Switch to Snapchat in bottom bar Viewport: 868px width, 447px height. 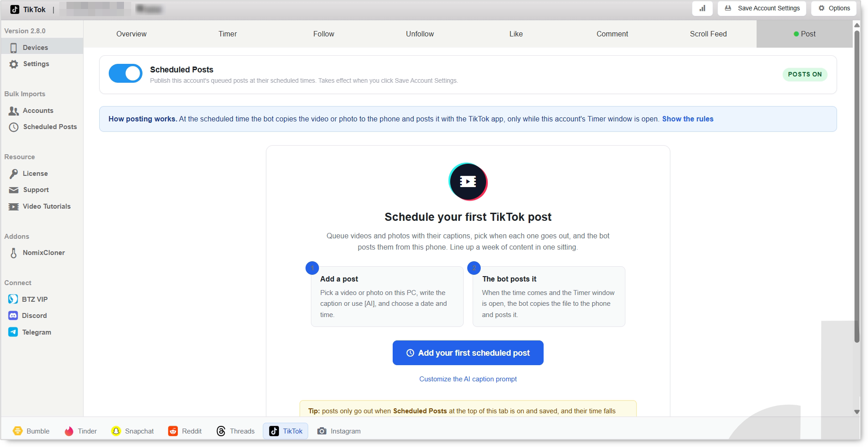tap(133, 431)
